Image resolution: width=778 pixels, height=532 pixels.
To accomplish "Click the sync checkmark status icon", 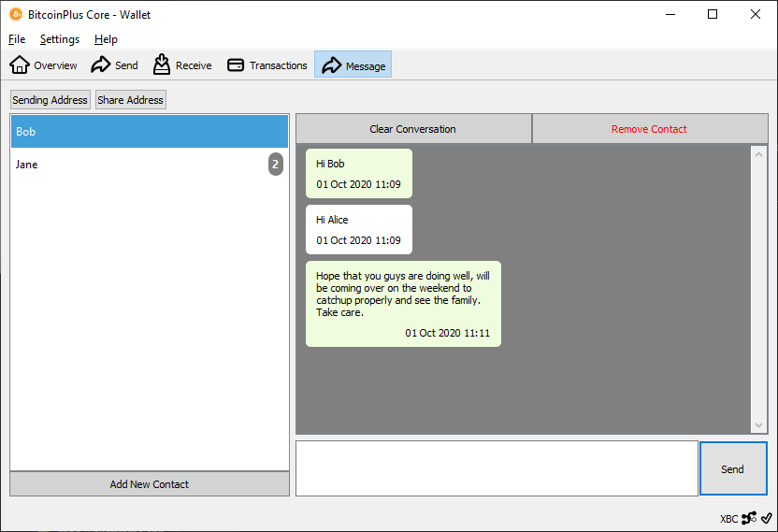I will coord(766,518).
